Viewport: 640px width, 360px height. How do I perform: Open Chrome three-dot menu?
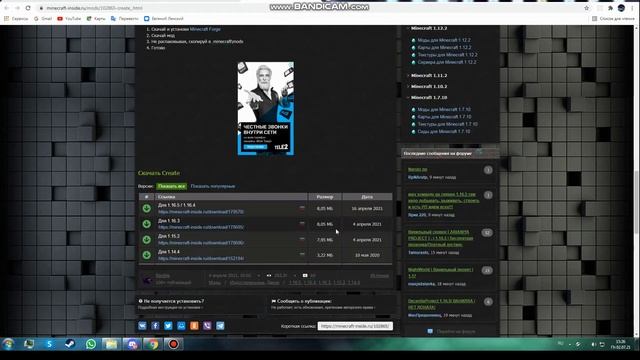click(x=632, y=8)
